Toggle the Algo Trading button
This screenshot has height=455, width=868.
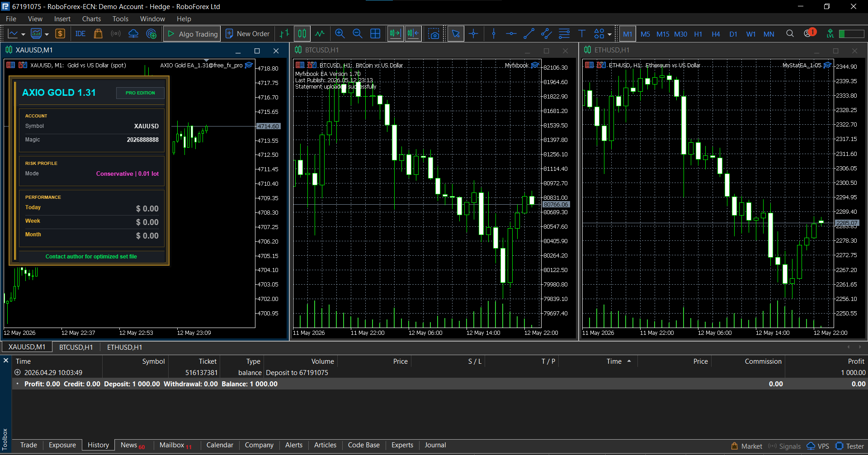tap(192, 34)
